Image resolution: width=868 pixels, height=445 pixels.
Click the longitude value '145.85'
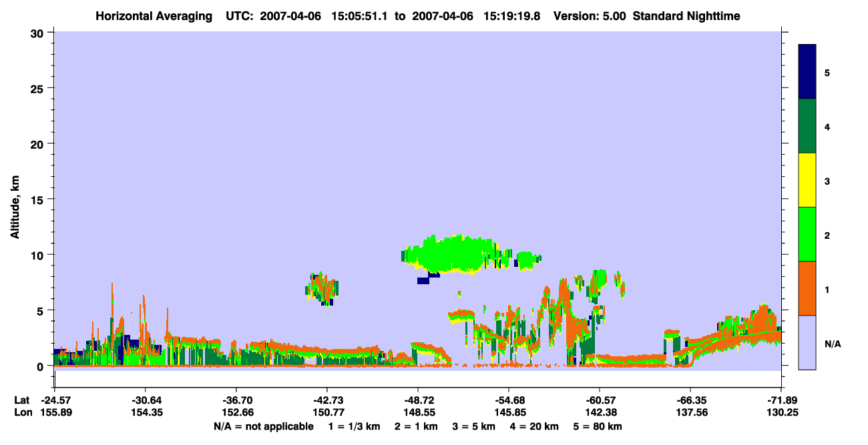509,412
